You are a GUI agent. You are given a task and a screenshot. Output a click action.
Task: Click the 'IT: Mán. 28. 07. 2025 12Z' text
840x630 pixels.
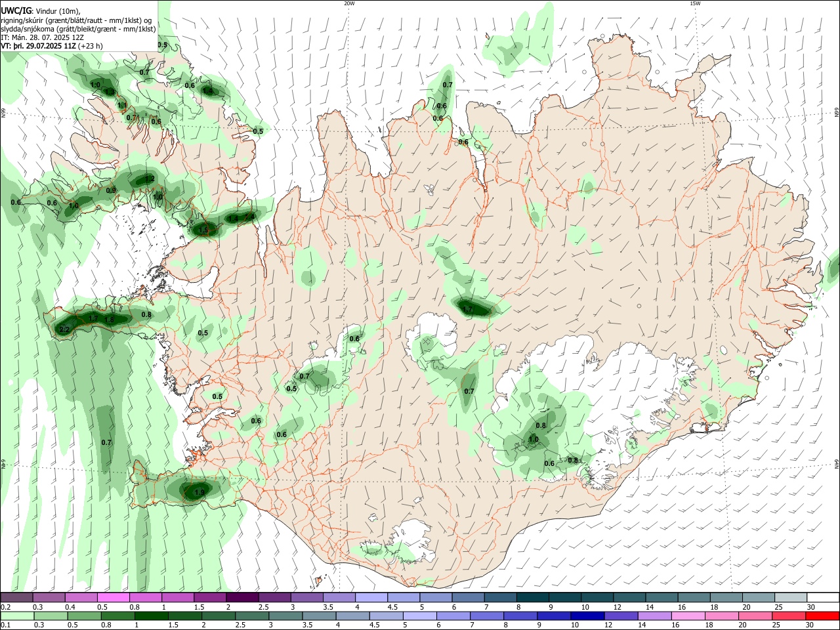42,37
